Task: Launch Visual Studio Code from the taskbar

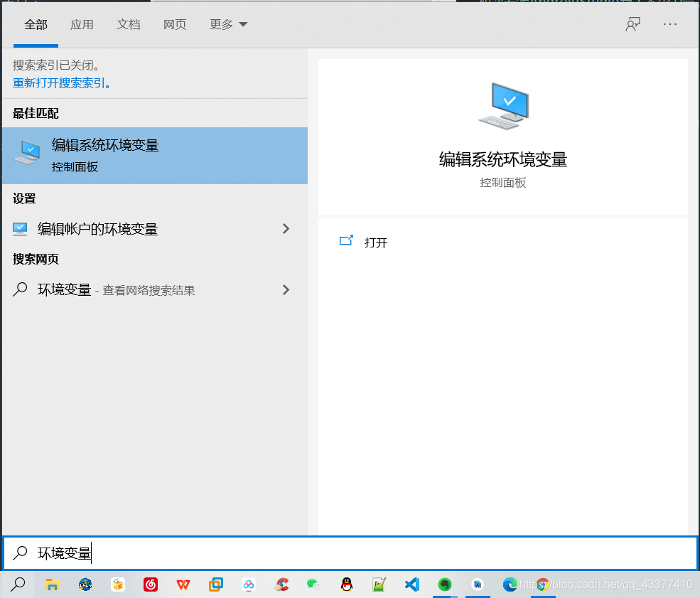Action: 411,584
